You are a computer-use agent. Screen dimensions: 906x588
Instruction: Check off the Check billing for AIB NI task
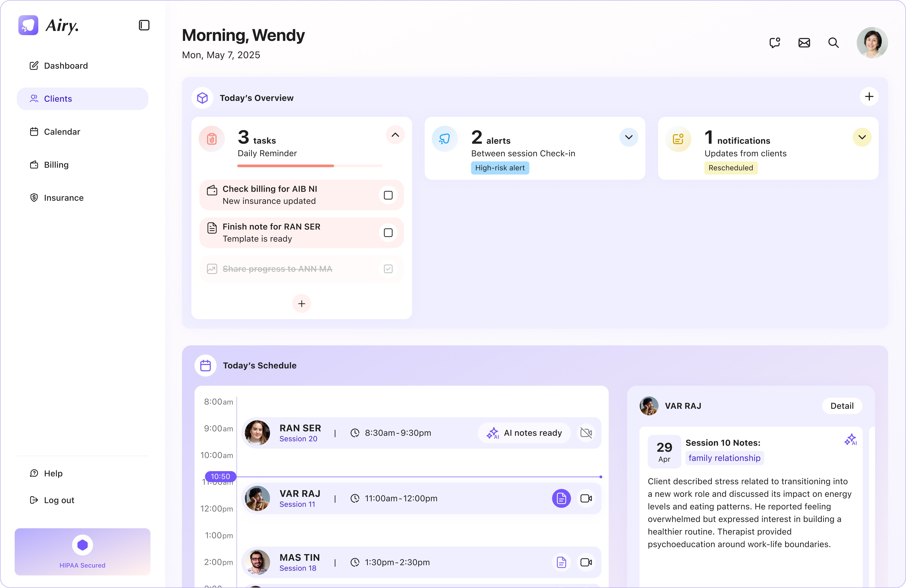click(388, 195)
